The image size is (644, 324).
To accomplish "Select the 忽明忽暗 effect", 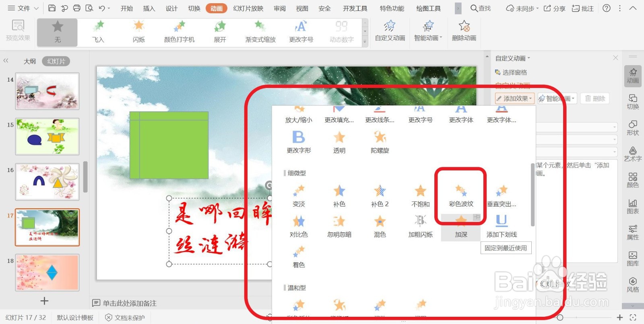I will tap(339, 226).
